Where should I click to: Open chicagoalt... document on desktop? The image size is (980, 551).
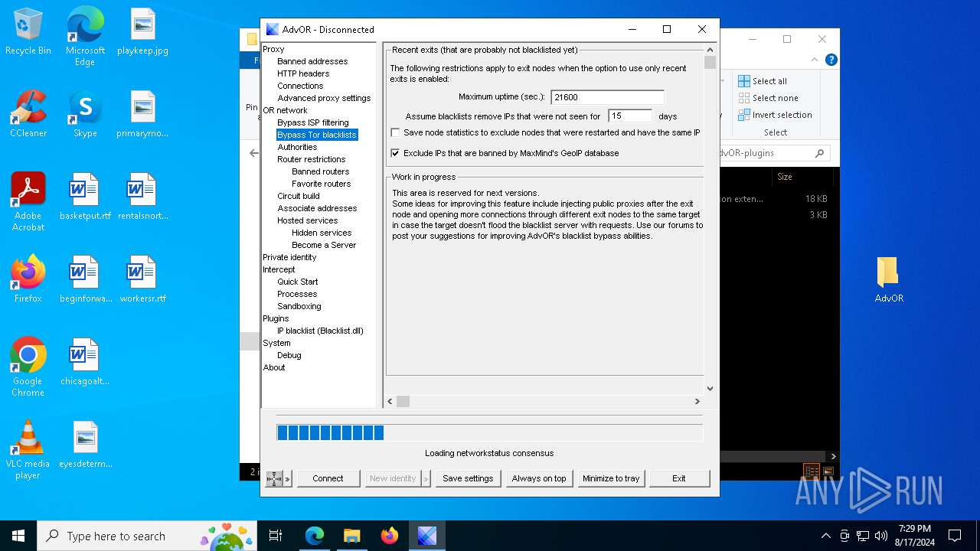[85, 362]
